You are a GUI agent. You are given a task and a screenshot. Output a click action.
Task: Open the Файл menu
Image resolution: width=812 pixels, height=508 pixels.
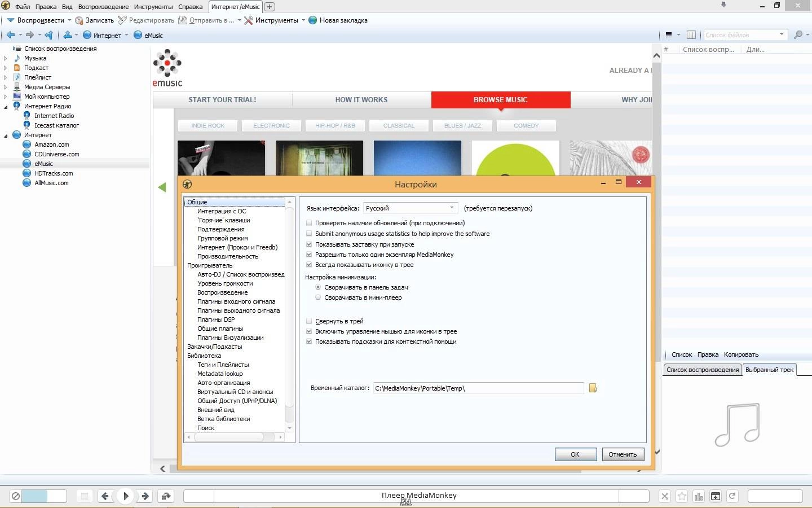tap(23, 7)
